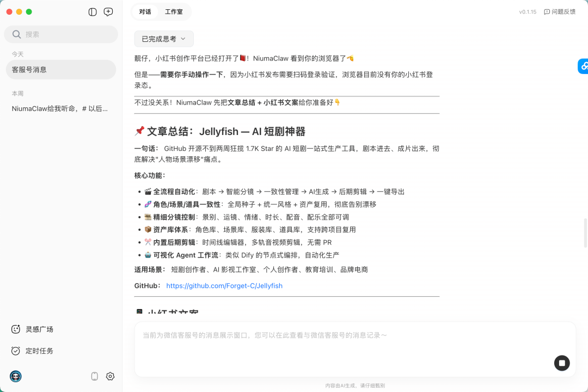Click the search magnifier icon
The image size is (588, 392).
(x=16, y=34)
